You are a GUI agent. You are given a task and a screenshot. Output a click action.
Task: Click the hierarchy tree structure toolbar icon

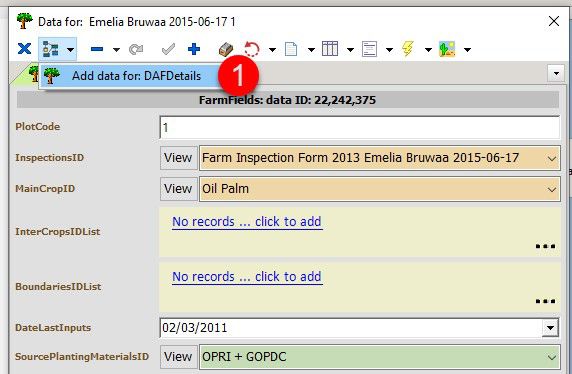pos(50,49)
